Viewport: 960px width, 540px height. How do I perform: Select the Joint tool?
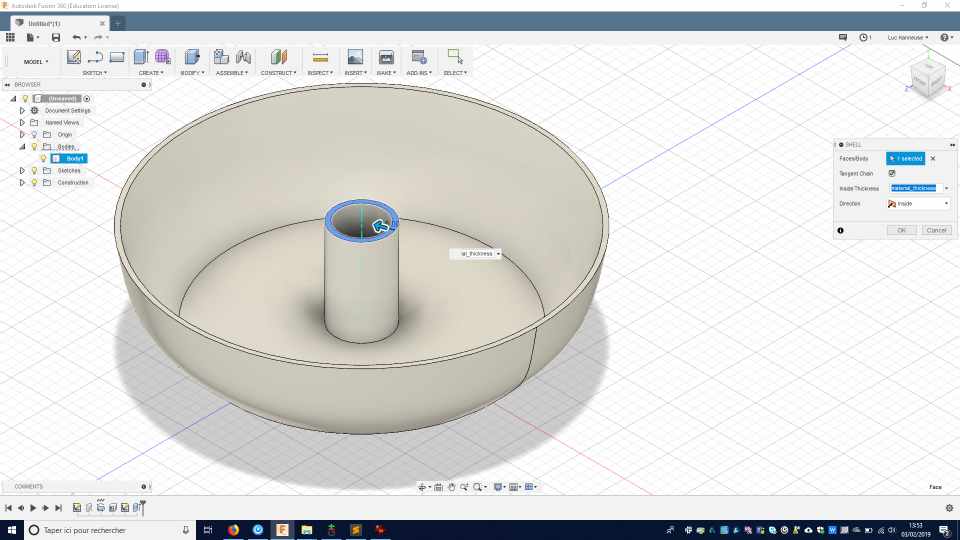(243, 57)
